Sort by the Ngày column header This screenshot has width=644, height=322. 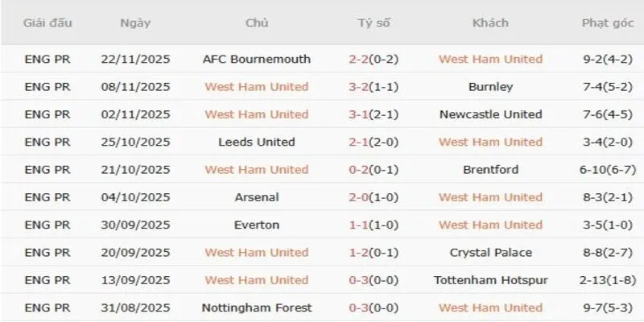pyautogui.click(x=135, y=23)
